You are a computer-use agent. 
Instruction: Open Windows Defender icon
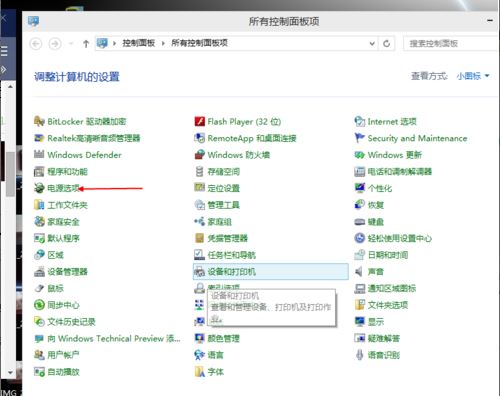(39, 155)
